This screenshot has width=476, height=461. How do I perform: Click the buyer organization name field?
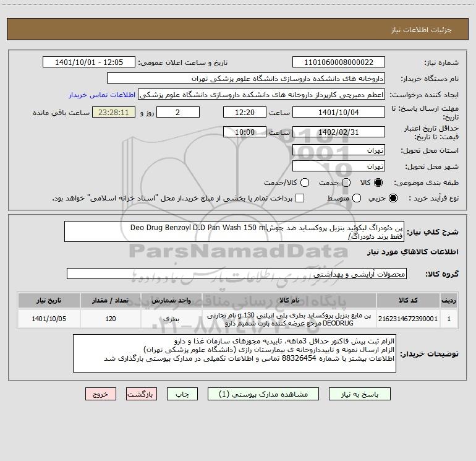(x=246, y=79)
